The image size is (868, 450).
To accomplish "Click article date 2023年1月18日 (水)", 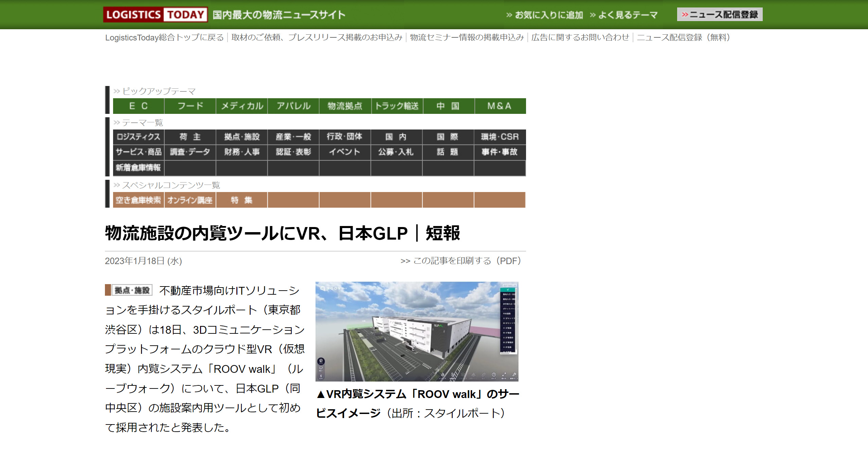I will point(143,261).
